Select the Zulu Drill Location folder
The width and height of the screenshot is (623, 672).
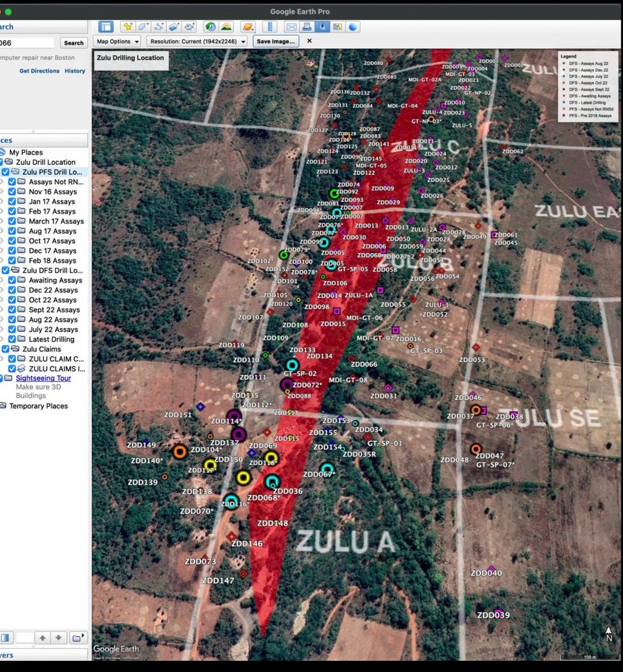click(x=45, y=162)
